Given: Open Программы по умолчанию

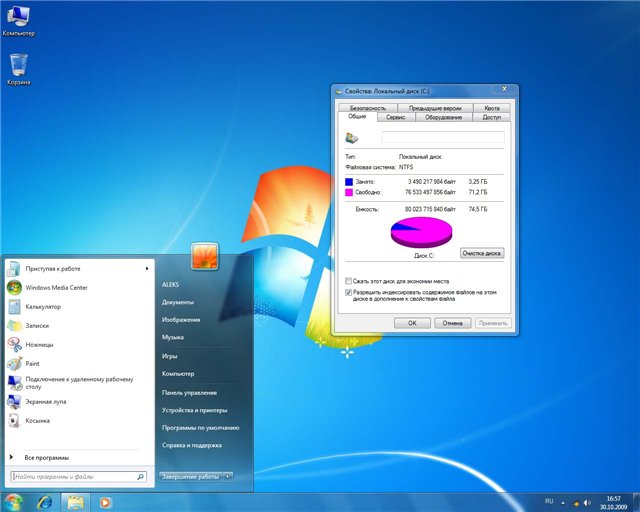Looking at the screenshot, I should click(x=200, y=428).
